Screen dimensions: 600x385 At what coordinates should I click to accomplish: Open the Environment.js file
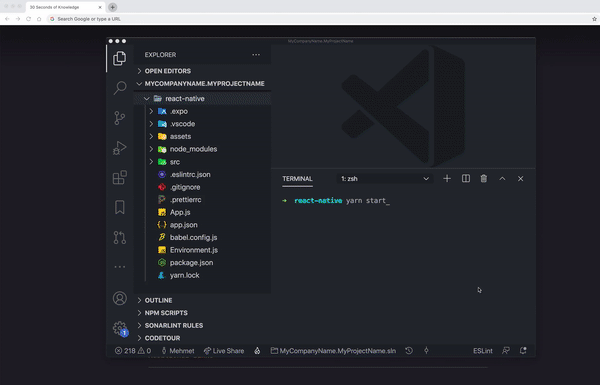pyautogui.click(x=202, y=250)
